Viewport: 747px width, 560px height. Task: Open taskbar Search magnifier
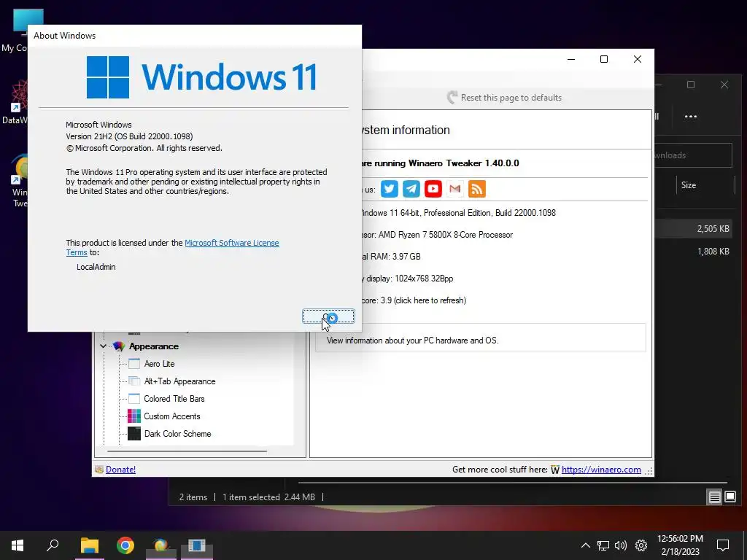[x=53, y=545]
